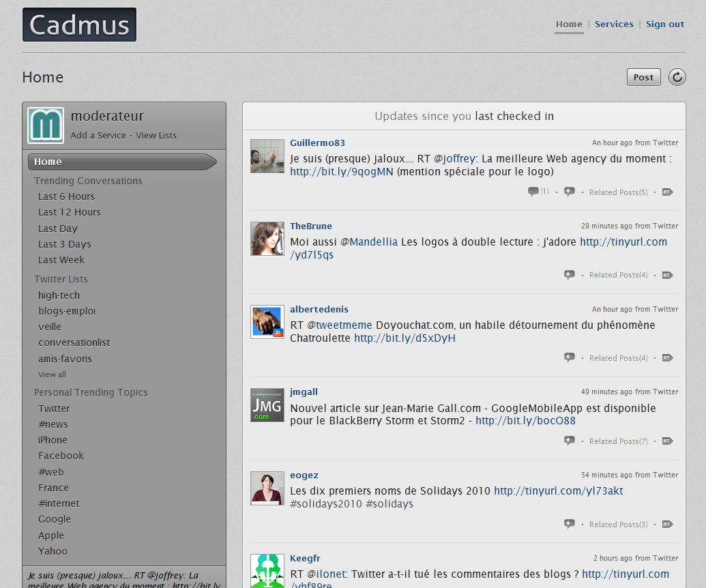Retweet albertedenis's post with the RT icon
This screenshot has width=706, height=588.
pyautogui.click(x=667, y=358)
